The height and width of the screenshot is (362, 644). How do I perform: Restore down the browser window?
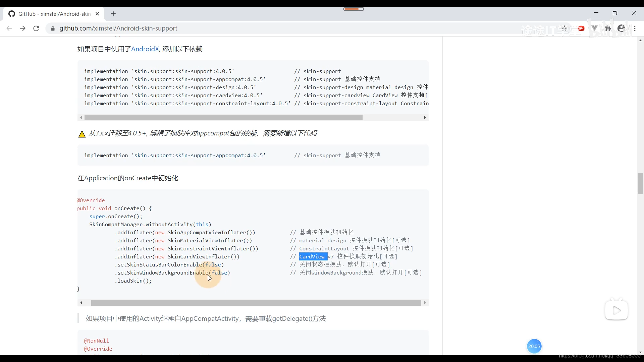tap(615, 13)
